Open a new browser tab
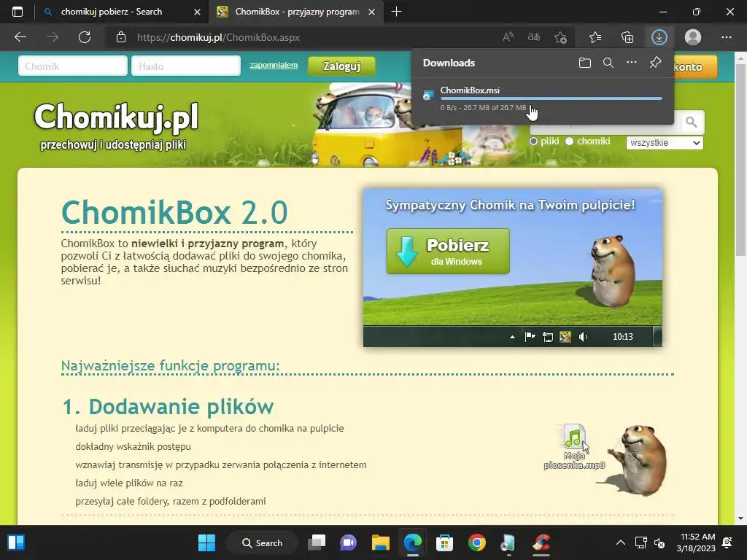This screenshot has height=560, width=747. [x=396, y=12]
